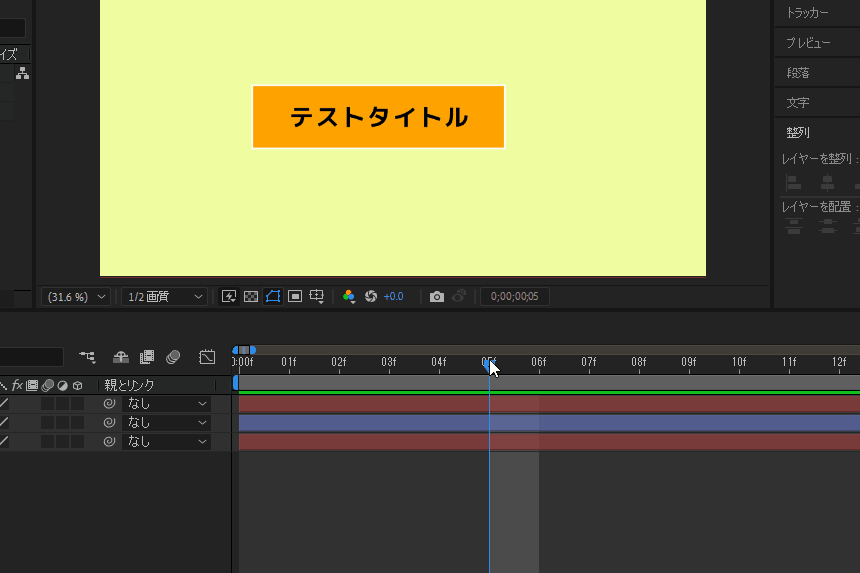Open the トラッカー panel
Screen dimensions: 860x573
[x=807, y=13]
